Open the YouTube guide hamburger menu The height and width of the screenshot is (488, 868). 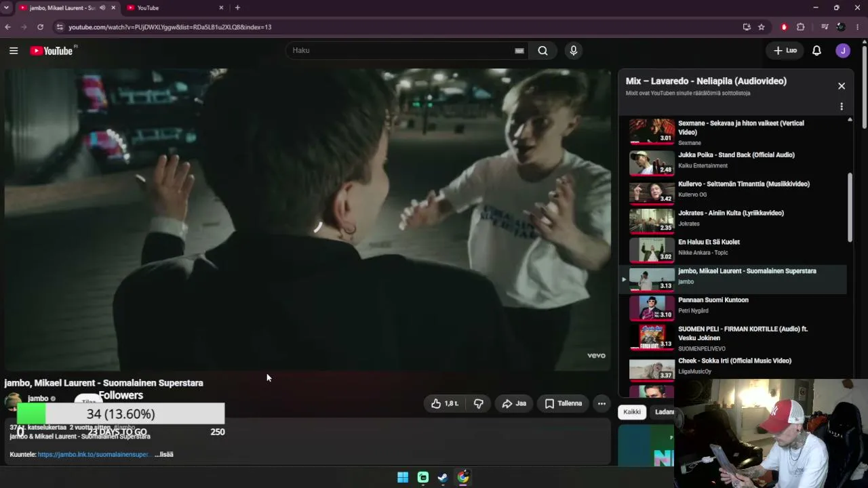tap(14, 50)
